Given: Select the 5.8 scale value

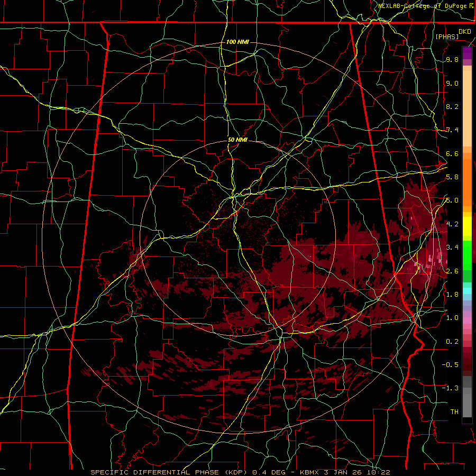Looking at the screenshot, I should (452, 177).
